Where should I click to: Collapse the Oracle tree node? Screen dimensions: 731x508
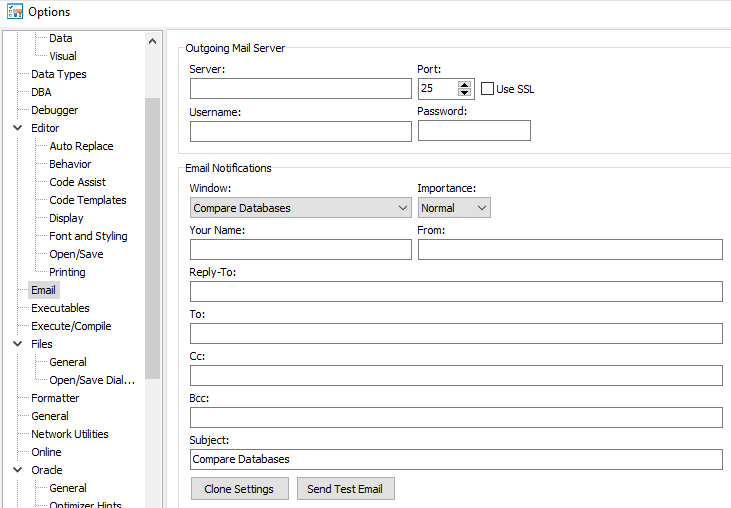click(x=18, y=470)
